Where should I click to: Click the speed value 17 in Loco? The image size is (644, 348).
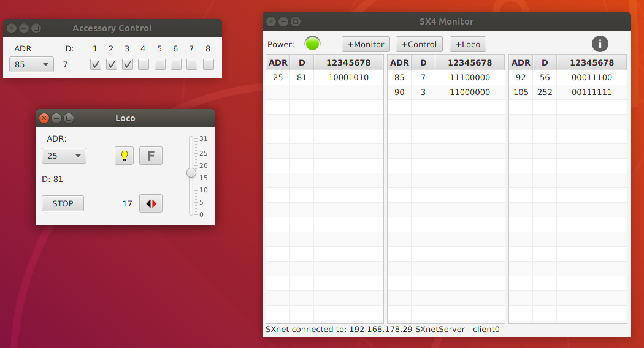[128, 203]
